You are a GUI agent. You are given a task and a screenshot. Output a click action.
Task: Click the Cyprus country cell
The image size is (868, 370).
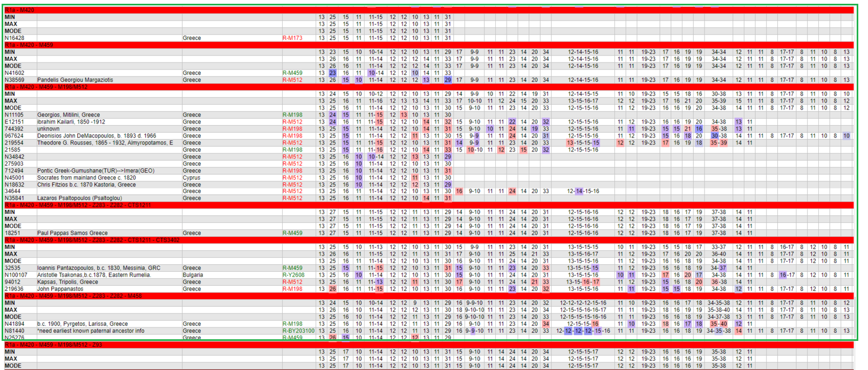pos(192,177)
